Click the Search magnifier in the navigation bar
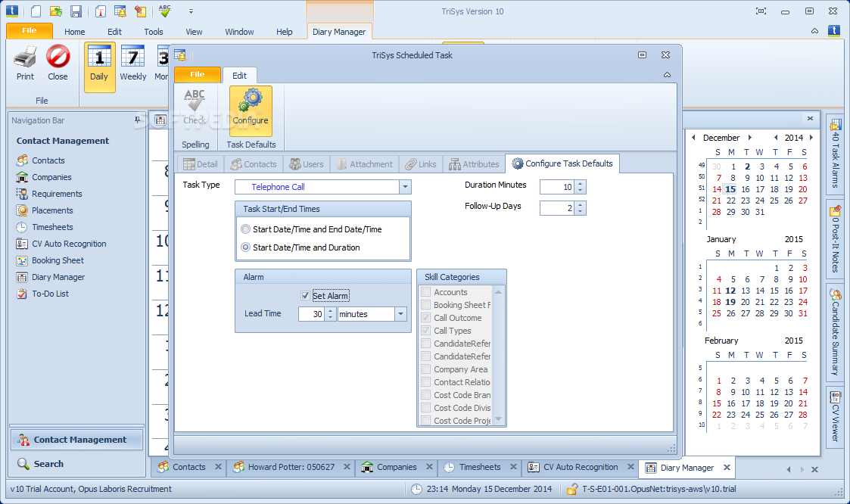 pos(23,464)
